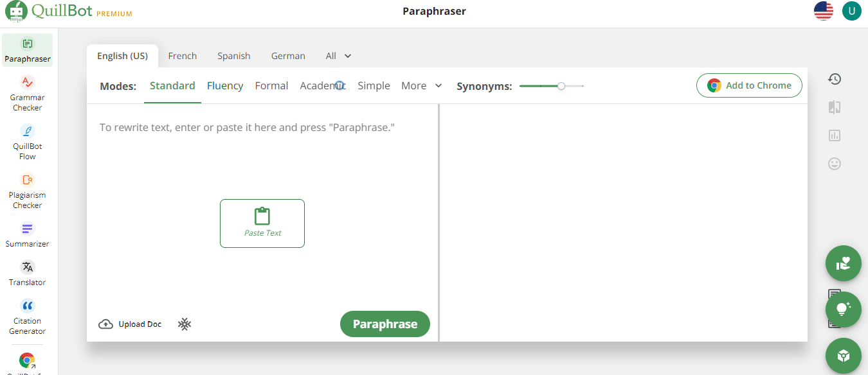Click the smiley feedback icon
The height and width of the screenshot is (375, 868).
point(835,164)
